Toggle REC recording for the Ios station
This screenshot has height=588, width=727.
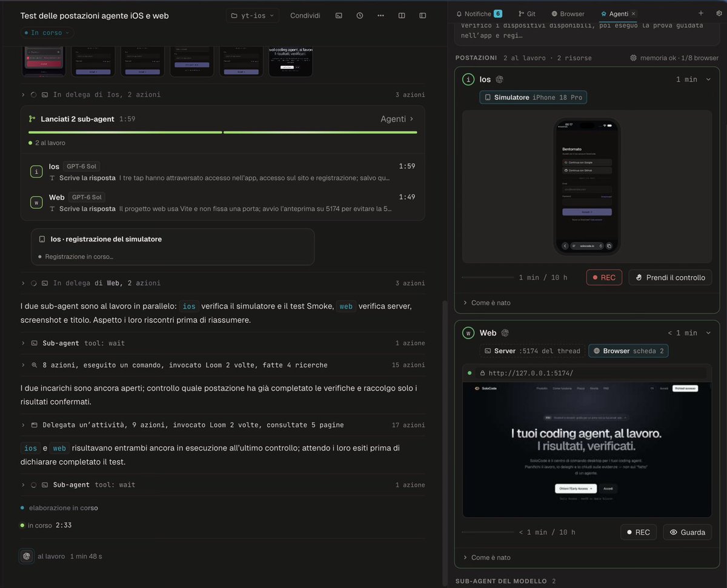[x=604, y=277]
